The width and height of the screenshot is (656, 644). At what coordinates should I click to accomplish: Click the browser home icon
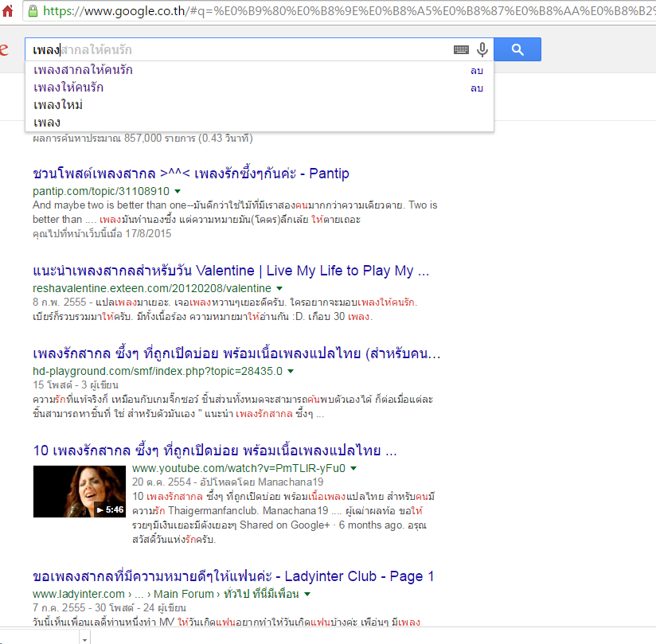coord(7,10)
